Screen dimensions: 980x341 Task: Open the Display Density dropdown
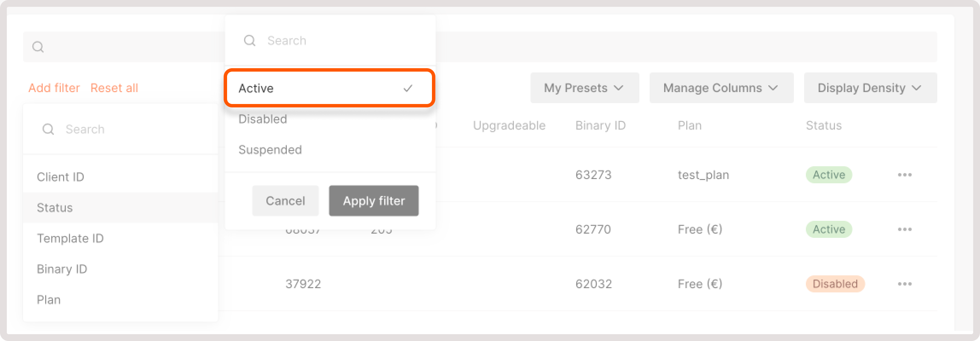[869, 88]
